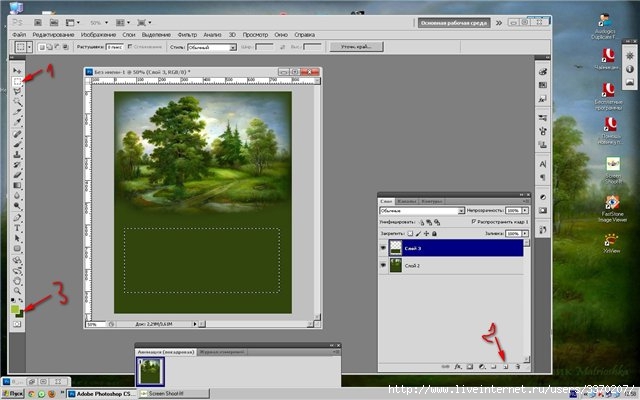Select the Eraser tool
640x400 pixels.
tap(17, 175)
